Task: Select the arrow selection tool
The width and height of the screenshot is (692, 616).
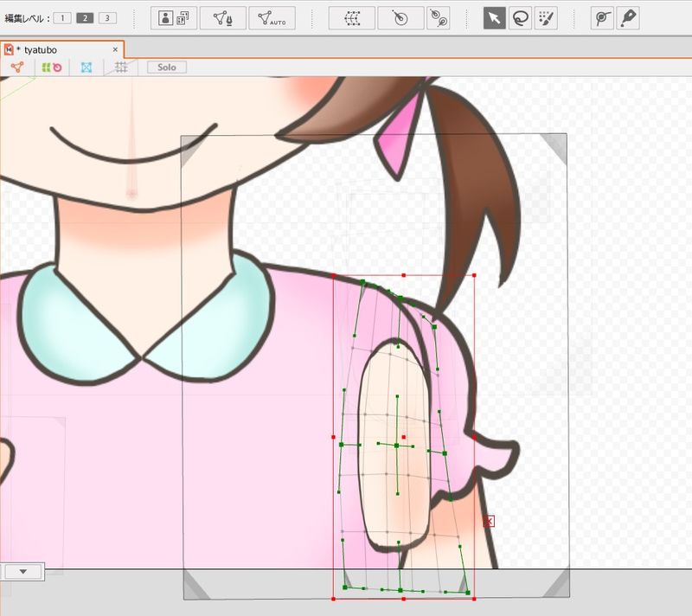Action: pos(494,18)
